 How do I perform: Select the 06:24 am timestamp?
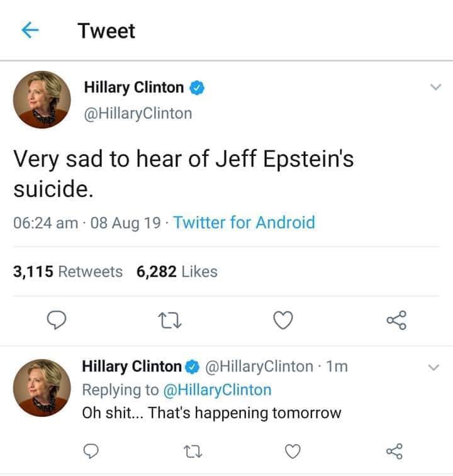coord(45,222)
